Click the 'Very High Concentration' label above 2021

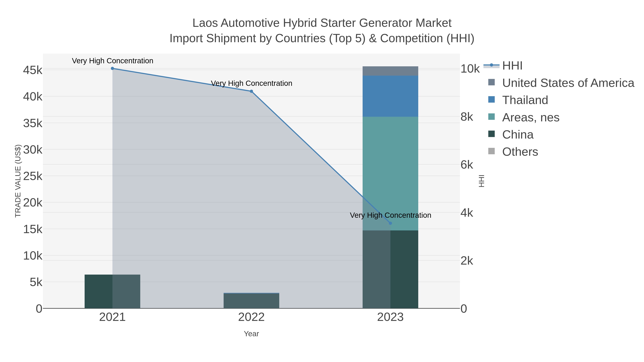[x=113, y=61]
